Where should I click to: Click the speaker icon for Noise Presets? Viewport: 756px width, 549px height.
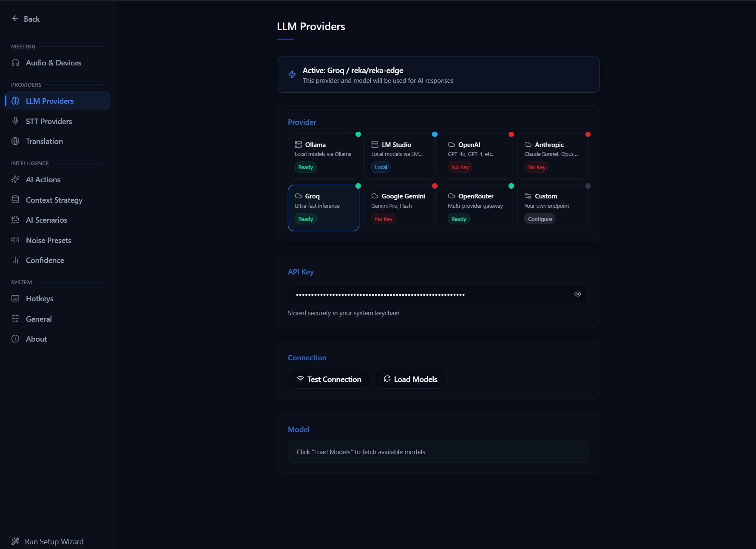[15, 240]
